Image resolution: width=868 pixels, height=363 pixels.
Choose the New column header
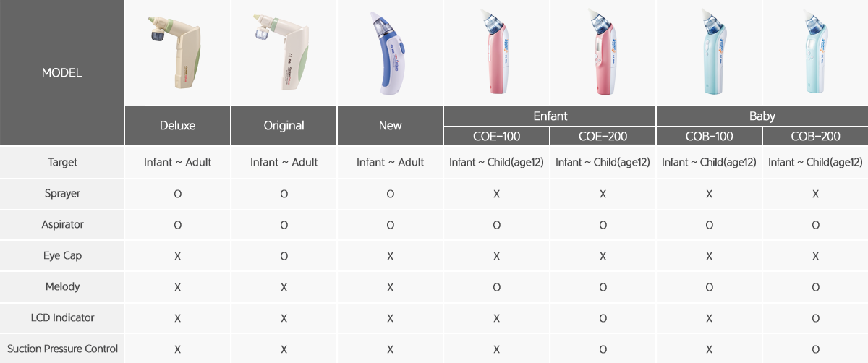[391, 126]
